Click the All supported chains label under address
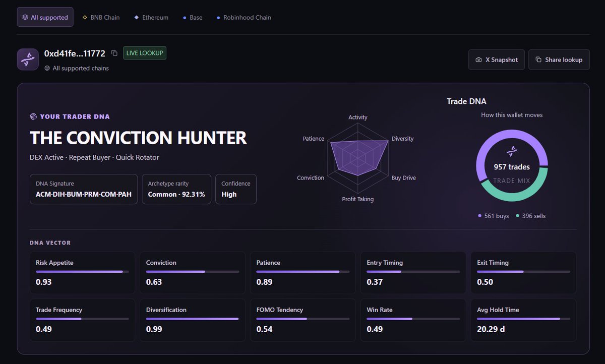Screen dimensions: 605x364 pos(81,68)
